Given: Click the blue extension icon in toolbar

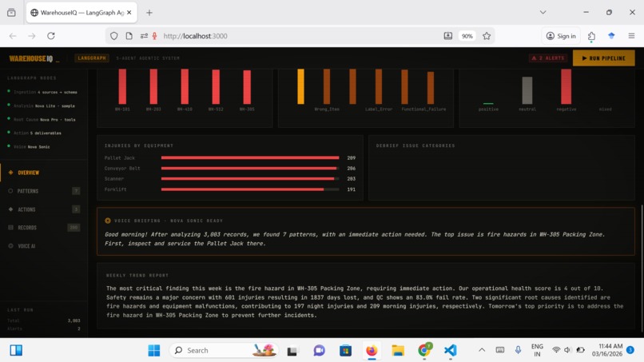Looking at the screenshot, I should pos(611,36).
